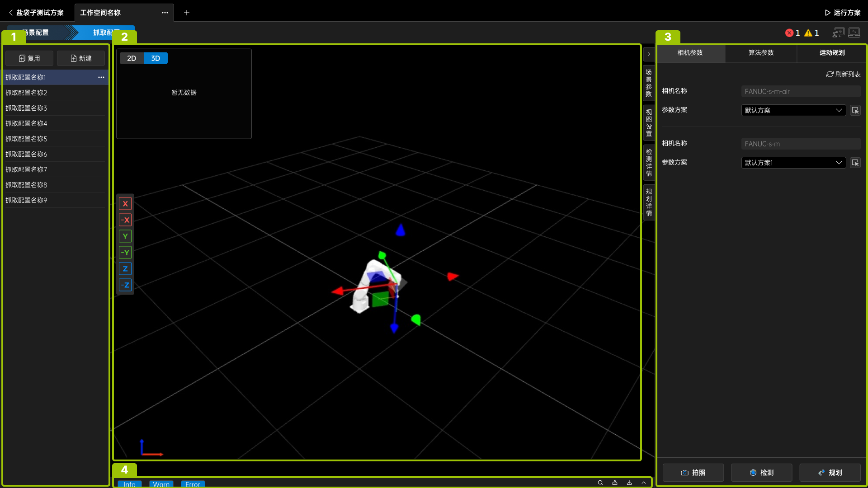Image resolution: width=868 pixels, height=488 pixels.
Task: Select 抓取配置名称4 in the list
Action: click(x=55, y=123)
